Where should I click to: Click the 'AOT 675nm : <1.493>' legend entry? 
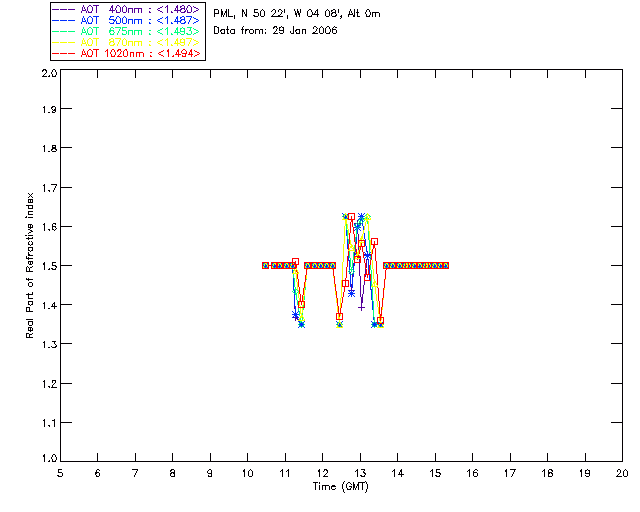[x=126, y=31]
